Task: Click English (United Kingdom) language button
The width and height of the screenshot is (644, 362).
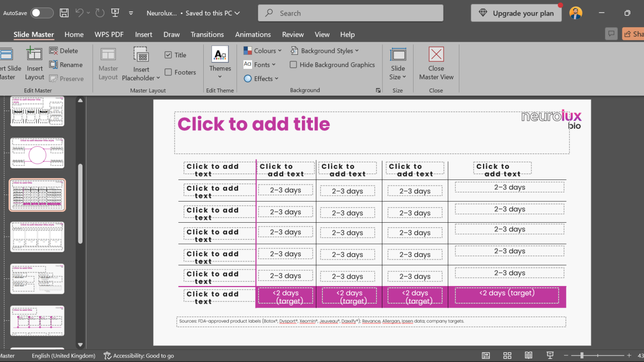Action: coord(63,355)
